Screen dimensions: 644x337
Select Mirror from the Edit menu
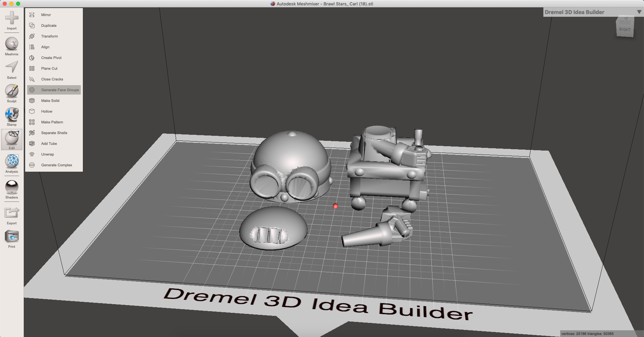(54, 15)
